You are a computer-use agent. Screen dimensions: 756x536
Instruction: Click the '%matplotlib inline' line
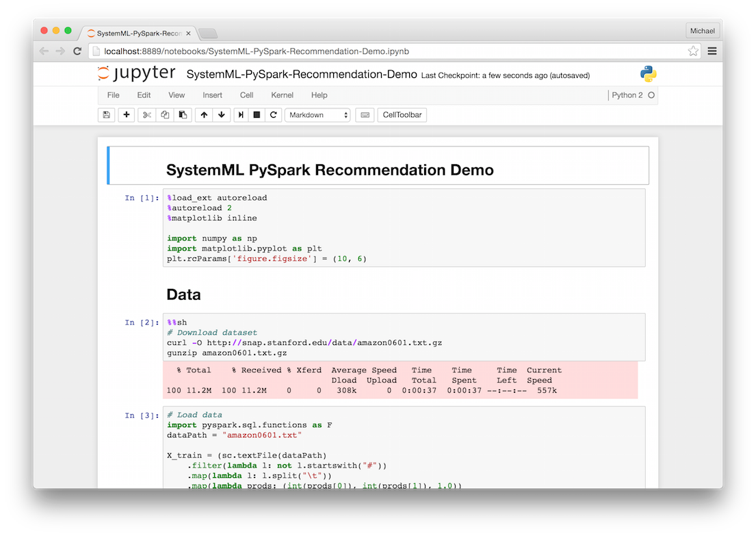(212, 218)
